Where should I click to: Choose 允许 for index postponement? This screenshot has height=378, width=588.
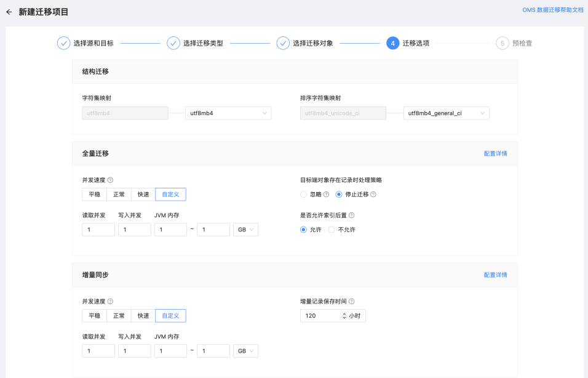point(303,230)
